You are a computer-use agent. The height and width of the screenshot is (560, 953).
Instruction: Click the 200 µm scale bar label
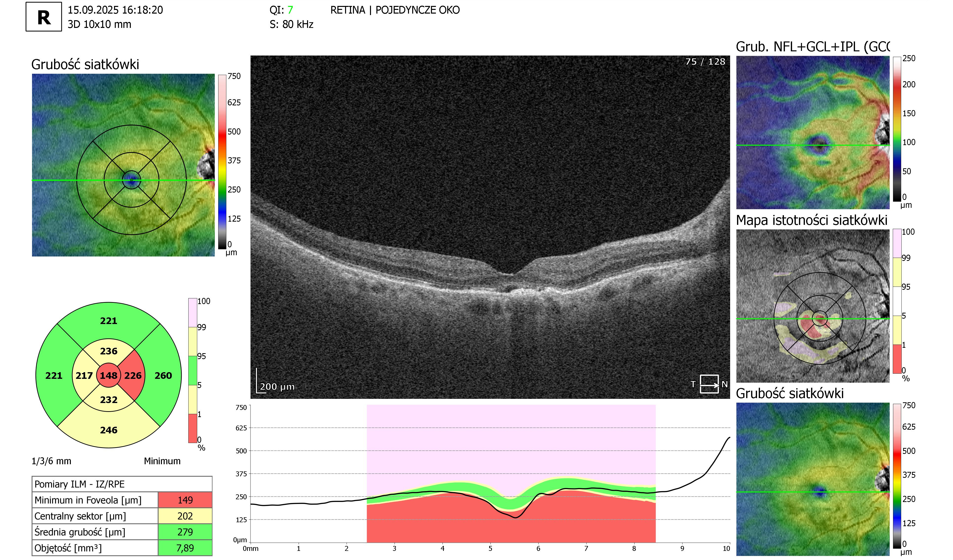[277, 386]
